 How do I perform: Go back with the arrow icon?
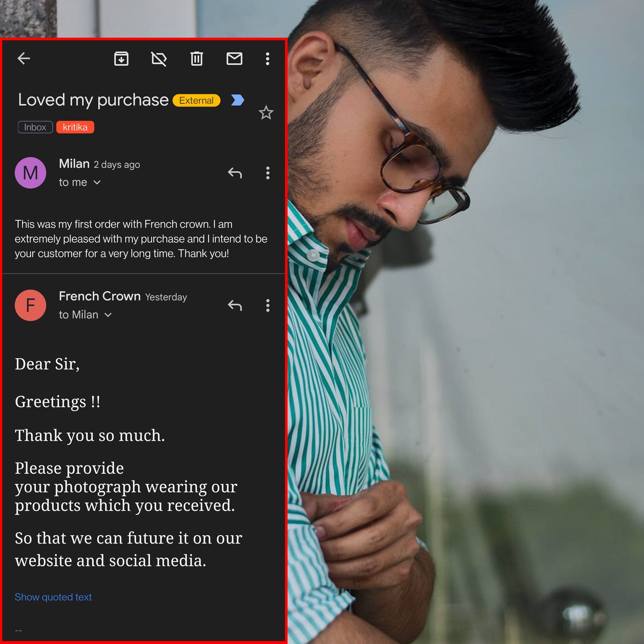24,58
